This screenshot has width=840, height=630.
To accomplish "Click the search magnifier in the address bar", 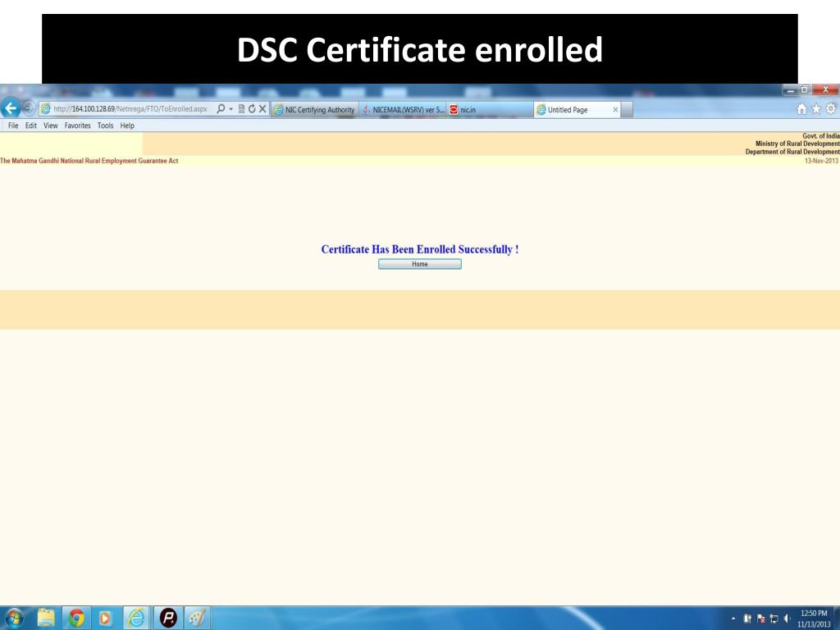I will [x=220, y=109].
